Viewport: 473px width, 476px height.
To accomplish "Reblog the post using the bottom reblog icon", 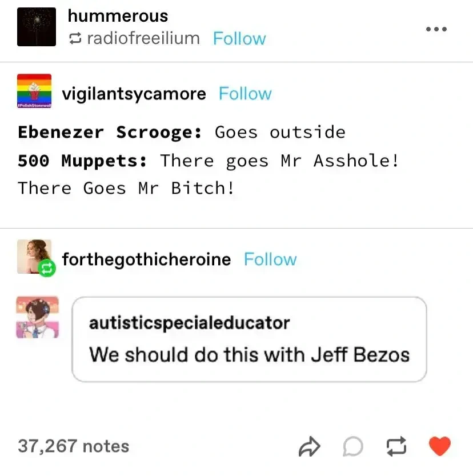I will pos(396,446).
